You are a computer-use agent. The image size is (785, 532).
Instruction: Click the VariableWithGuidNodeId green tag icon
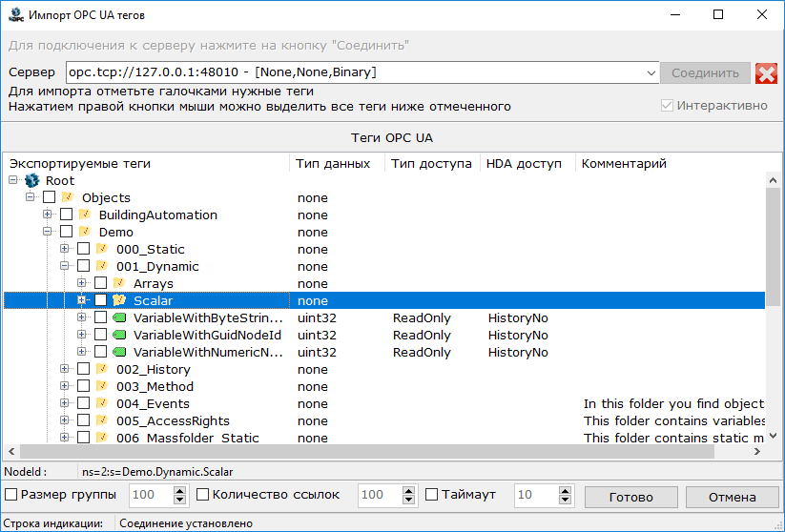(119, 335)
